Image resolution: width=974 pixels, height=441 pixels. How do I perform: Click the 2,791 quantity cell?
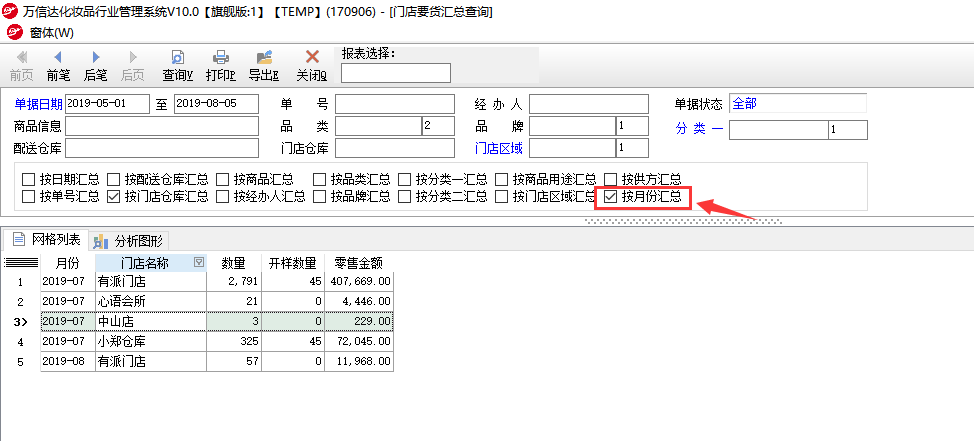(234, 282)
